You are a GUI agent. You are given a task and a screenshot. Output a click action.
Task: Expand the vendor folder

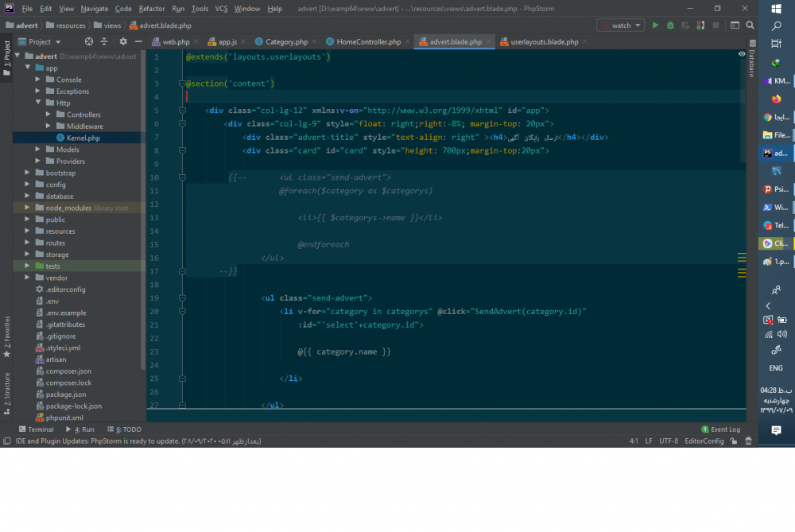27,278
